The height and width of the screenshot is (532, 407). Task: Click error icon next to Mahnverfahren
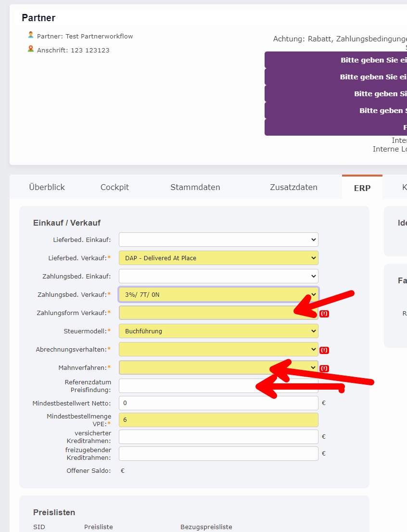click(324, 368)
